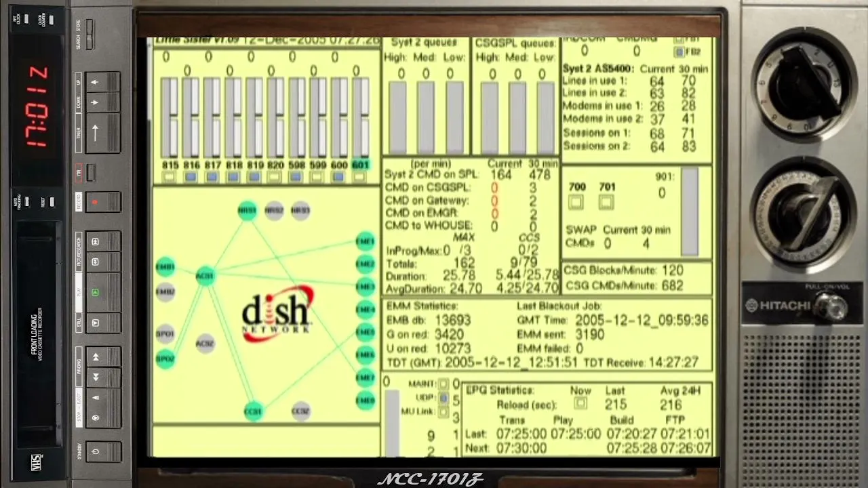Click the grey EMB2 node

165,292
